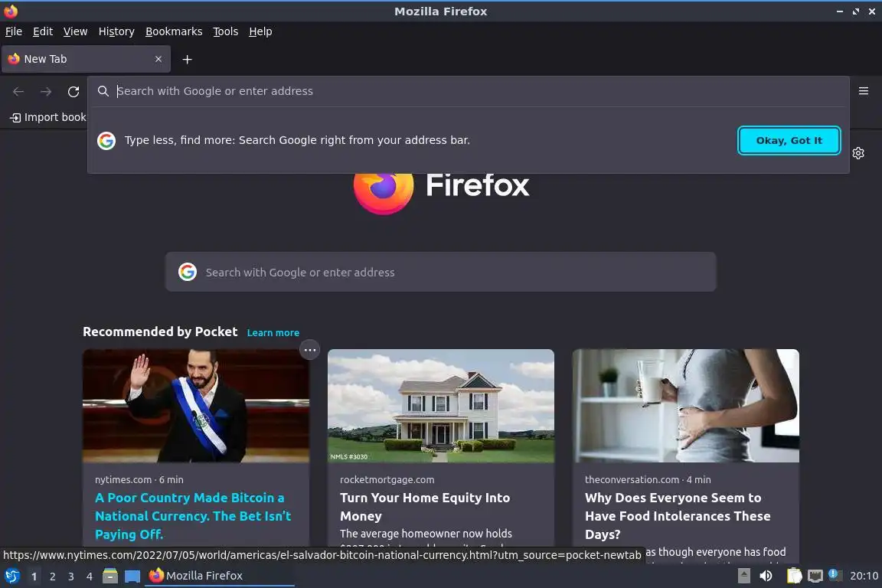Click Google icon in page search box
Viewport: 882px width, 588px height.
(x=188, y=272)
